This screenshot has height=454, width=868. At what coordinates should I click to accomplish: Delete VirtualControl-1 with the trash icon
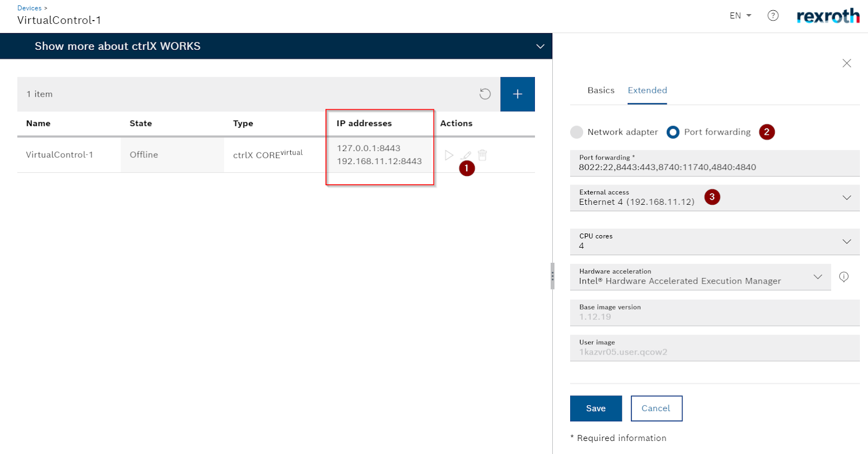click(482, 155)
